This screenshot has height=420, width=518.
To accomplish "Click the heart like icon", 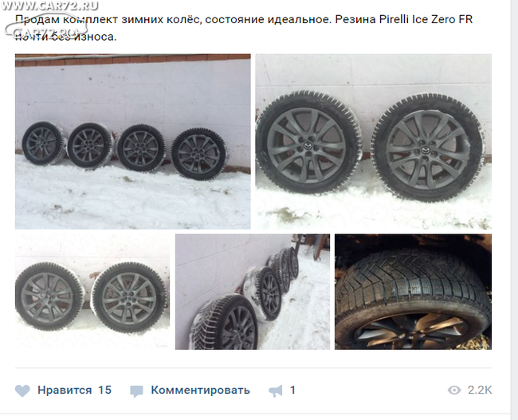I will point(22,391).
